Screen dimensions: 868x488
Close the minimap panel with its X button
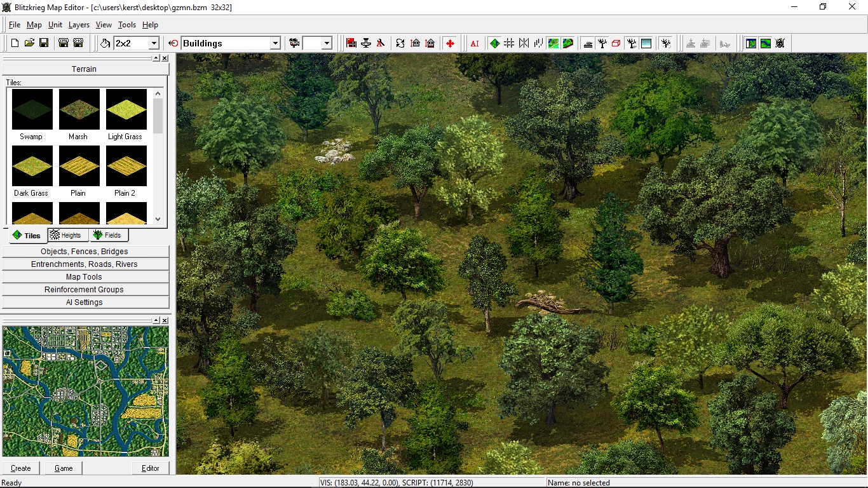(165, 320)
